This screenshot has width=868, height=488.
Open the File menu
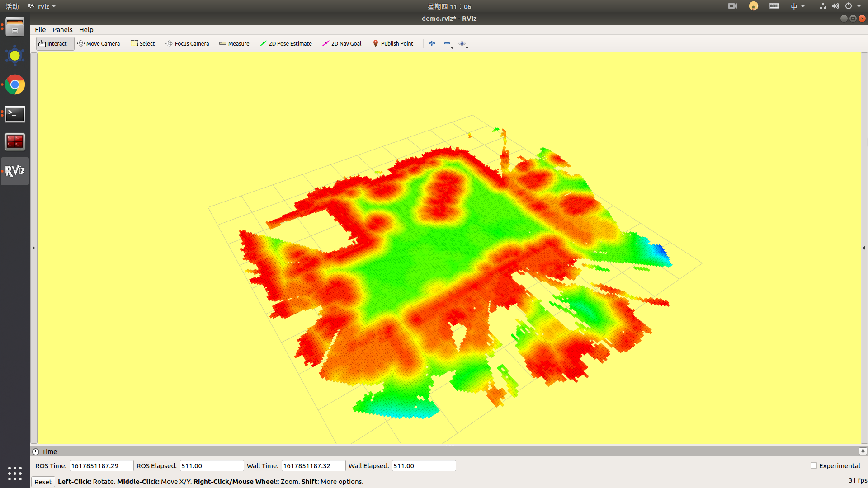click(x=40, y=30)
